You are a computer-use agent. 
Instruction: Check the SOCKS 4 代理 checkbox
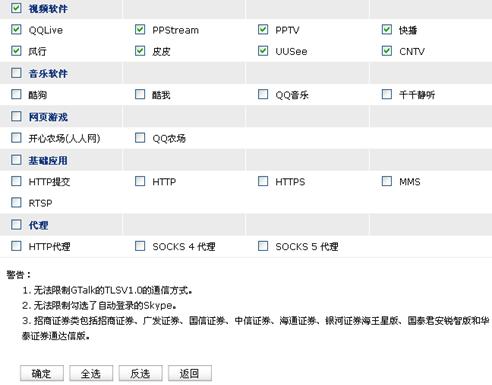click(140, 246)
